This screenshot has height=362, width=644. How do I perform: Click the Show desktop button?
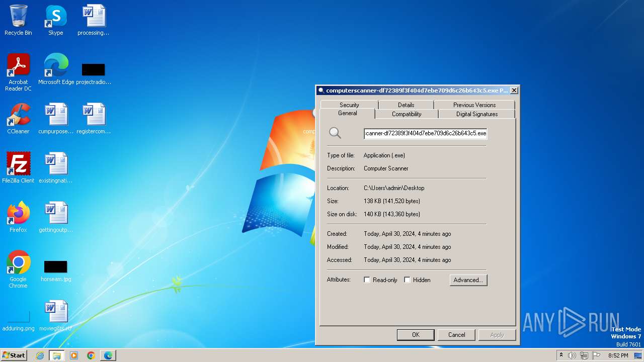click(638, 355)
